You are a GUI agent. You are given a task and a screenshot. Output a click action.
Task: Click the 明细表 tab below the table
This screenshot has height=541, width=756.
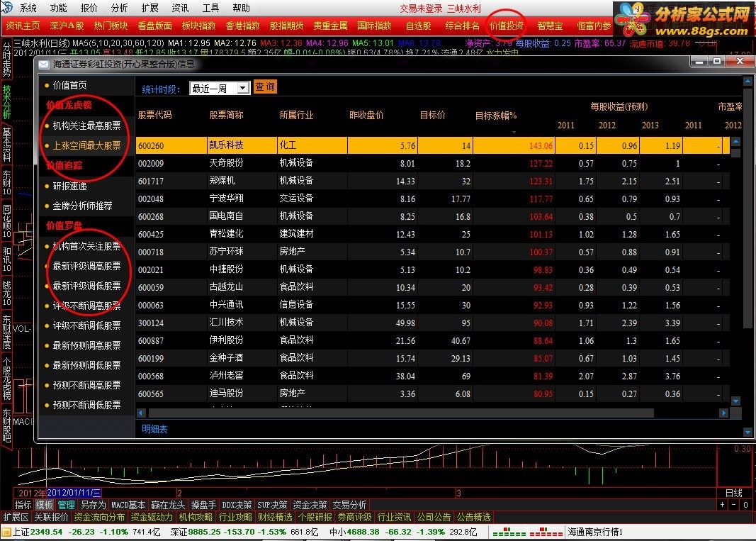click(154, 428)
